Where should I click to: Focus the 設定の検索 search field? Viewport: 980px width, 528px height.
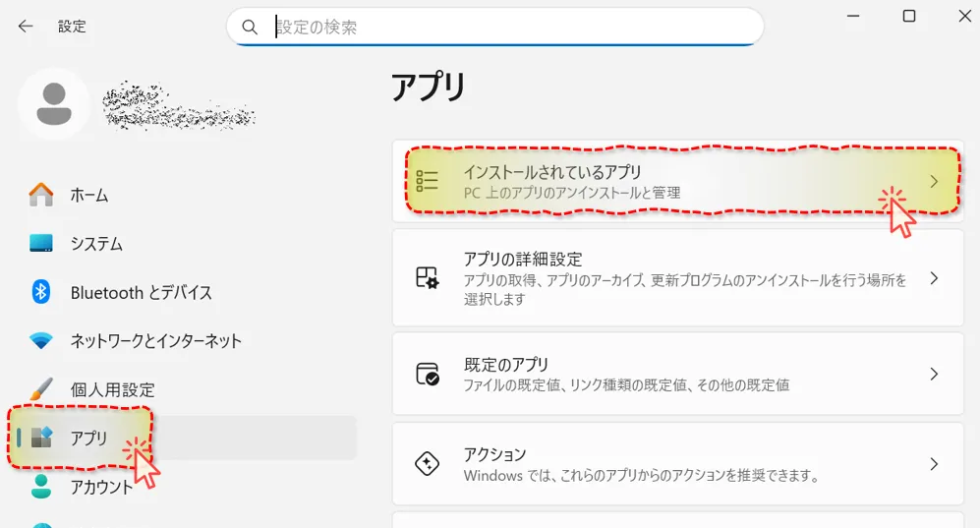495,27
